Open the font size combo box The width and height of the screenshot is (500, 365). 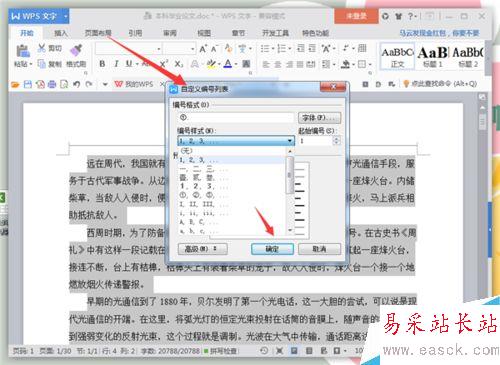pos(179,49)
